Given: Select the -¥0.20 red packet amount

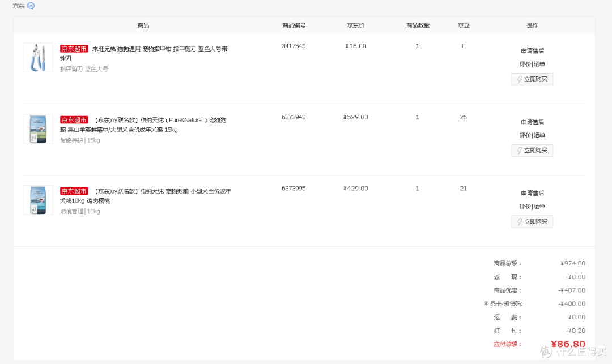Looking at the screenshot, I should pyautogui.click(x=576, y=331).
